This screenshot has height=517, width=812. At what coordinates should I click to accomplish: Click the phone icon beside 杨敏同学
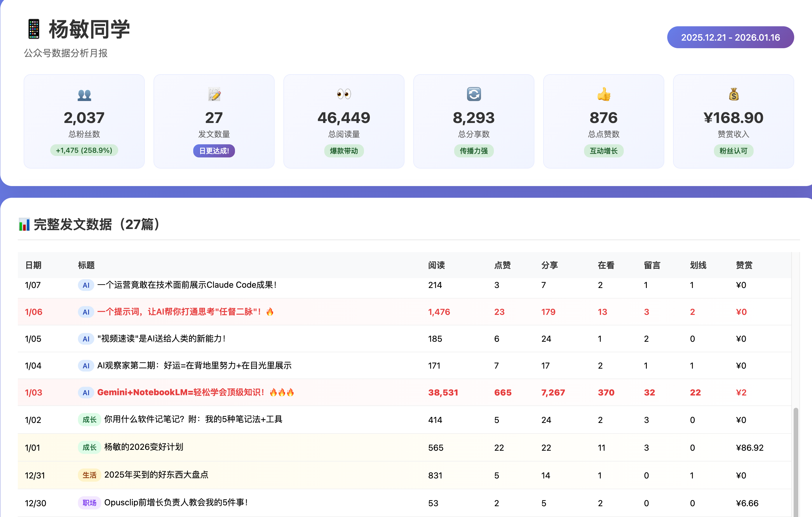(x=34, y=29)
